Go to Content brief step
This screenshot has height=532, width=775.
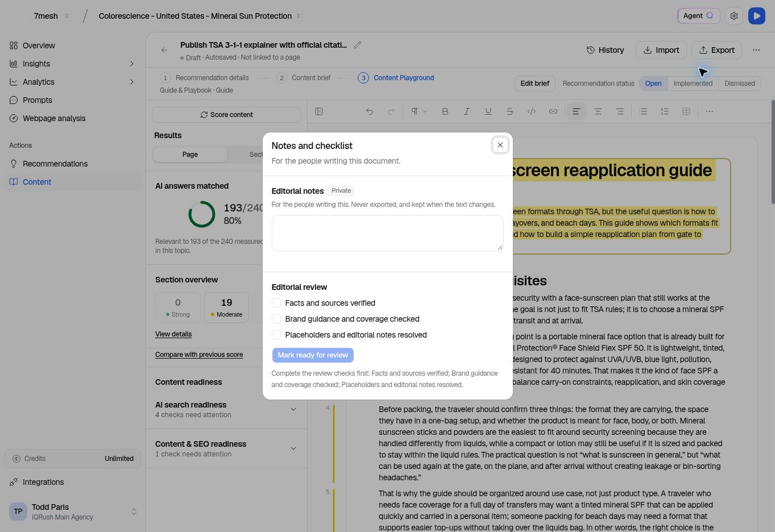pyautogui.click(x=304, y=78)
